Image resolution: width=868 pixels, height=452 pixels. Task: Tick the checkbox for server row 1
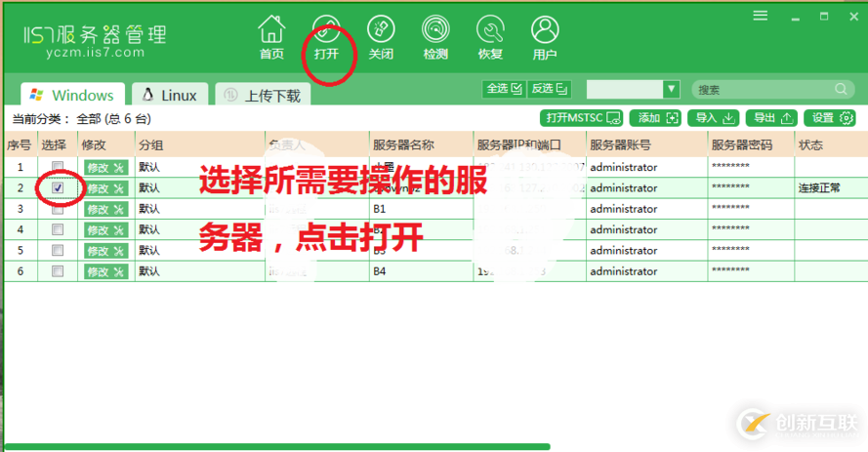58,167
